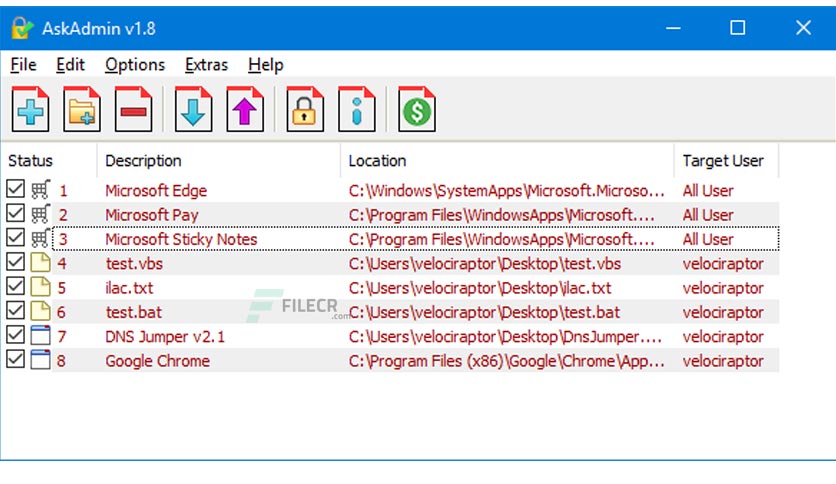Image resolution: width=836 pixels, height=484 pixels.
Task: Click the blue Info toolbar icon
Action: tap(357, 109)
